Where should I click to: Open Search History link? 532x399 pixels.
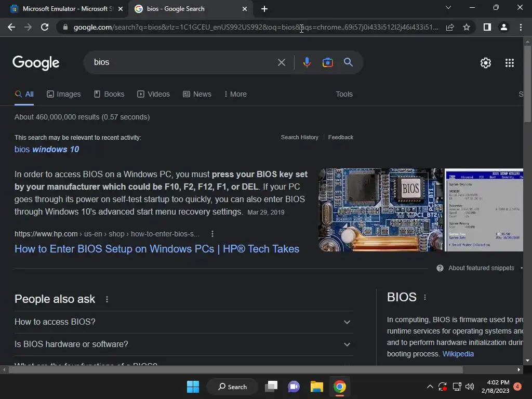(300, 137)
